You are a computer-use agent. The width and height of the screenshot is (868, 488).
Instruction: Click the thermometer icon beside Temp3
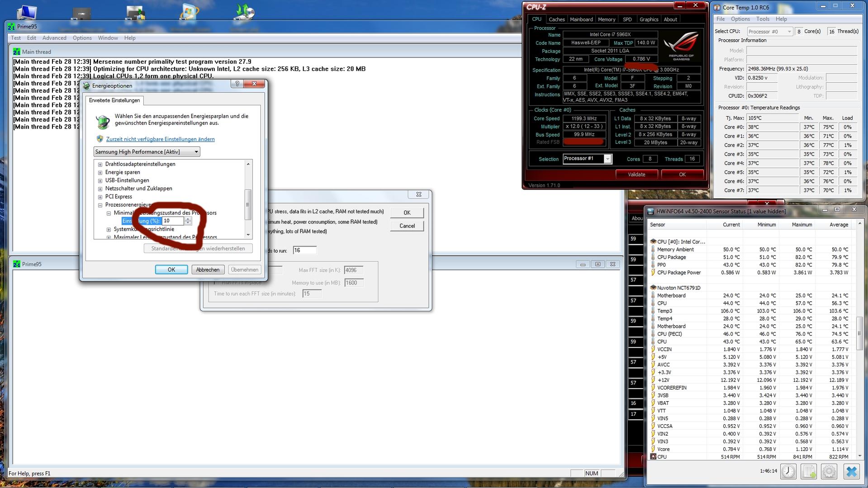653,311
